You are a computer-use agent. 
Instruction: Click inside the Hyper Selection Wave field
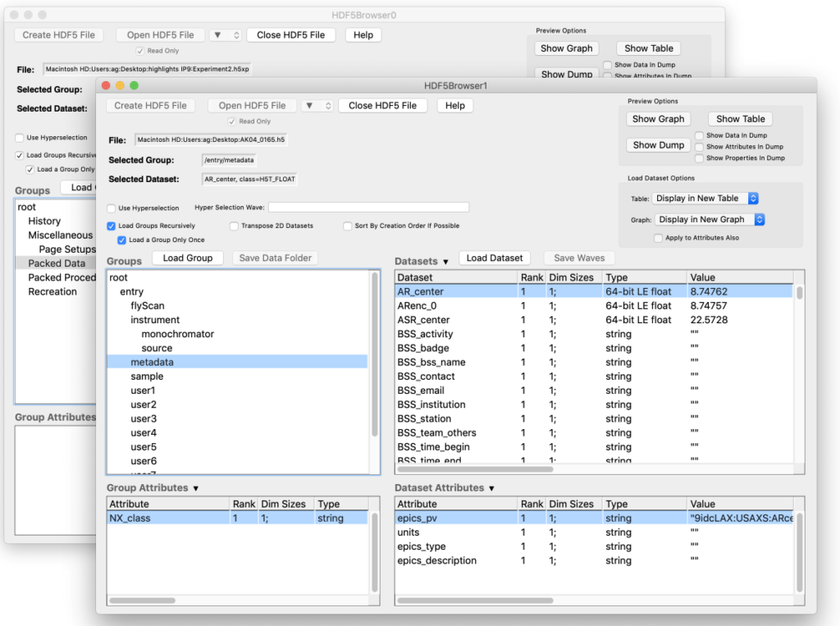point(368,208)
